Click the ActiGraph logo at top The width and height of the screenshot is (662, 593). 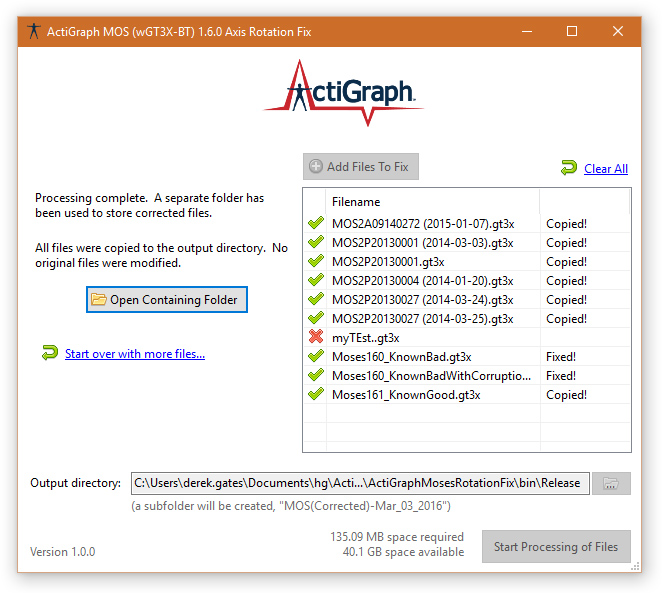tap(343, 94)
